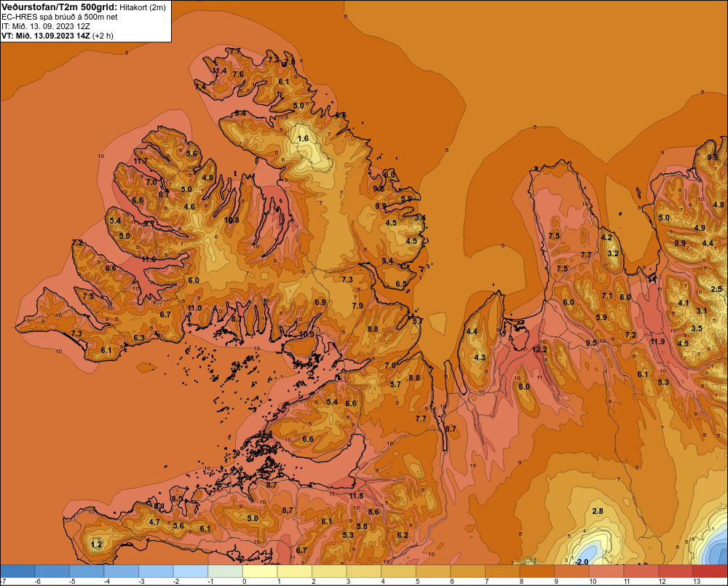
Task: Pick the legend swatch between 12 and 13
Action: [x=676, y=571]
